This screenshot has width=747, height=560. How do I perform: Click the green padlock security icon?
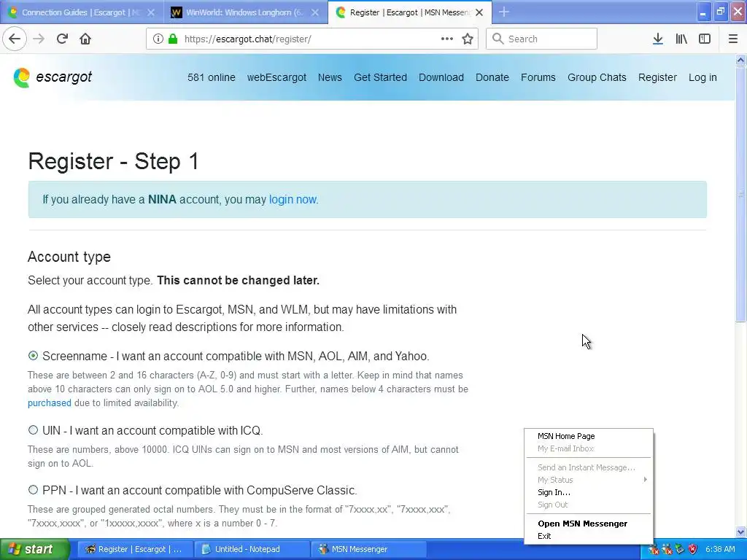(173, 39)
